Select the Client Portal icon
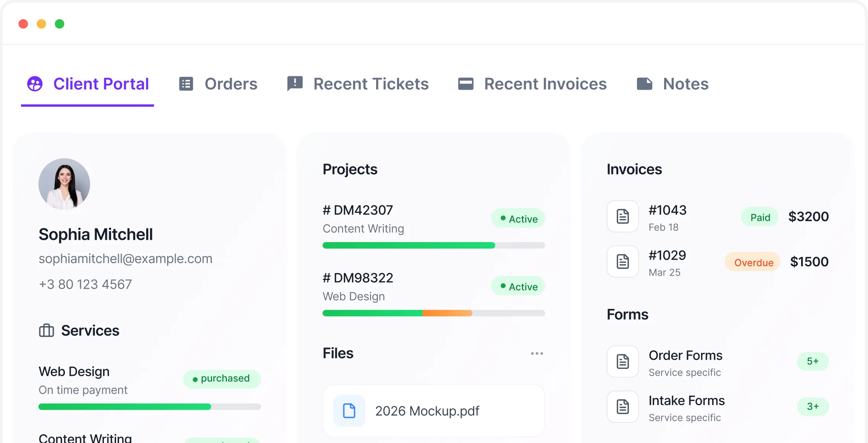 click(35, 84)
